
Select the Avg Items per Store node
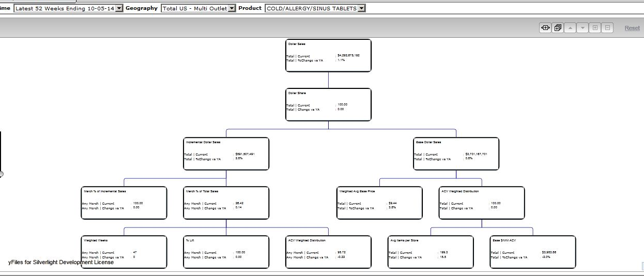coord(431,252)
